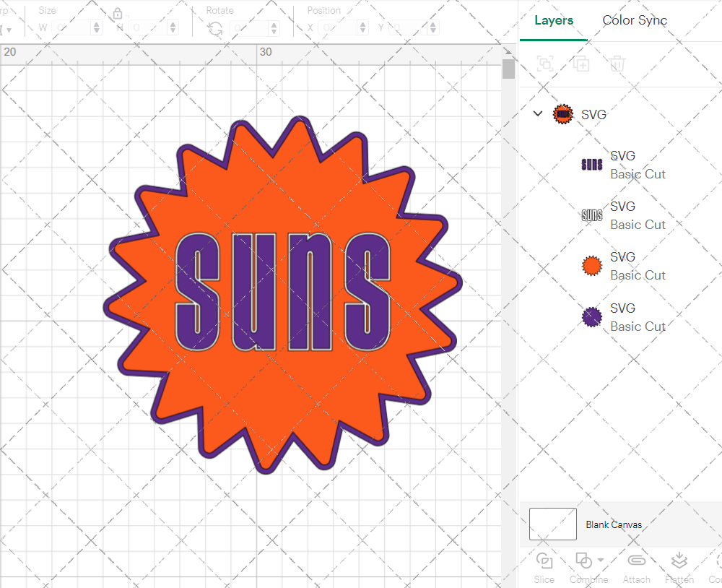The height and width of the screenshot is (588, 722).
Task: Select the top SVG group thumbnail
Action: click(562, 114)
